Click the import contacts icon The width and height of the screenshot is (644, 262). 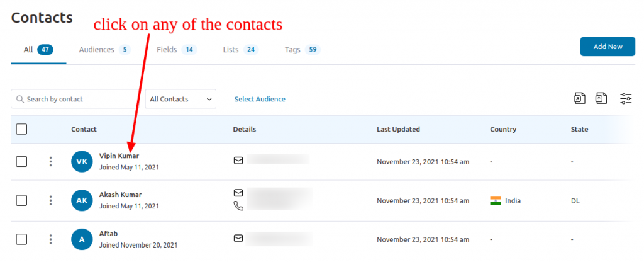[x=601, y=99]
